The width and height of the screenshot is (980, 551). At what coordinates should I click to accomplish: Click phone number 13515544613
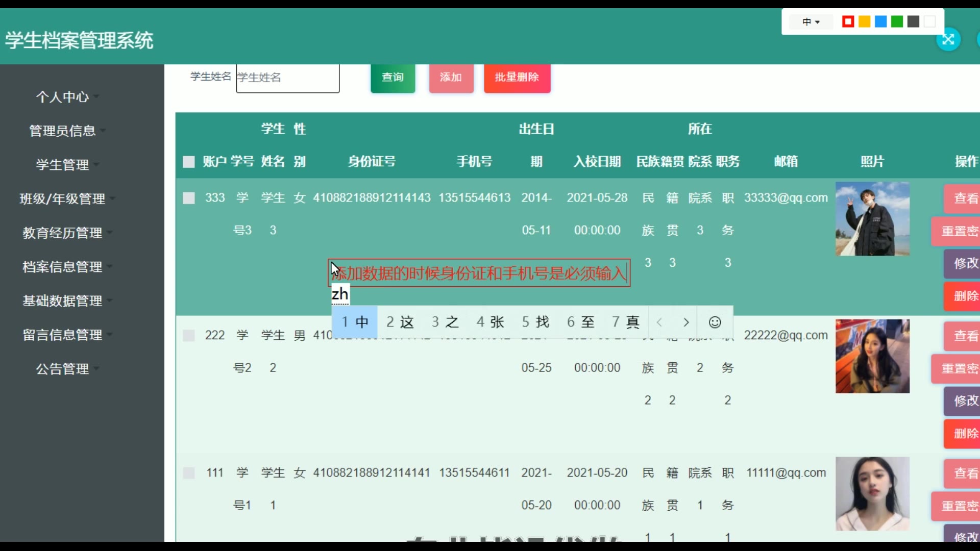click(474, 198)
